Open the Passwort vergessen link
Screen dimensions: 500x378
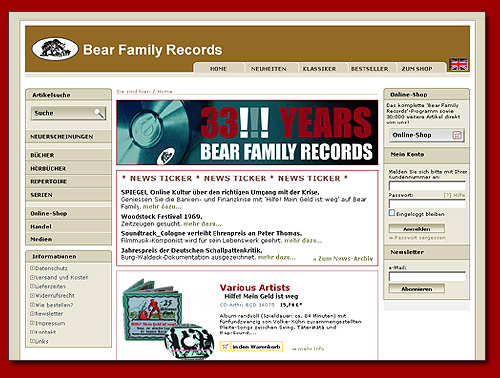[x=417, y=238]
